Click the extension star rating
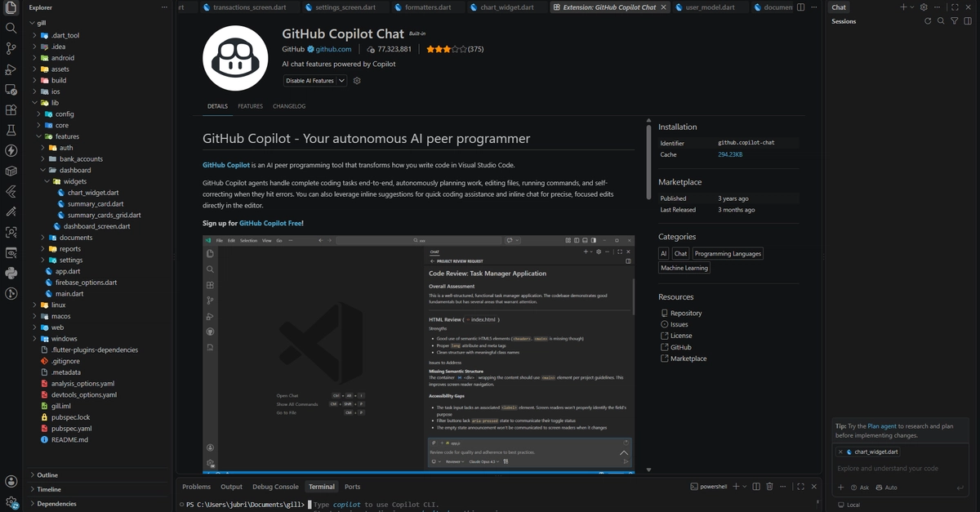The image size is (980, 512). point(446,49)
